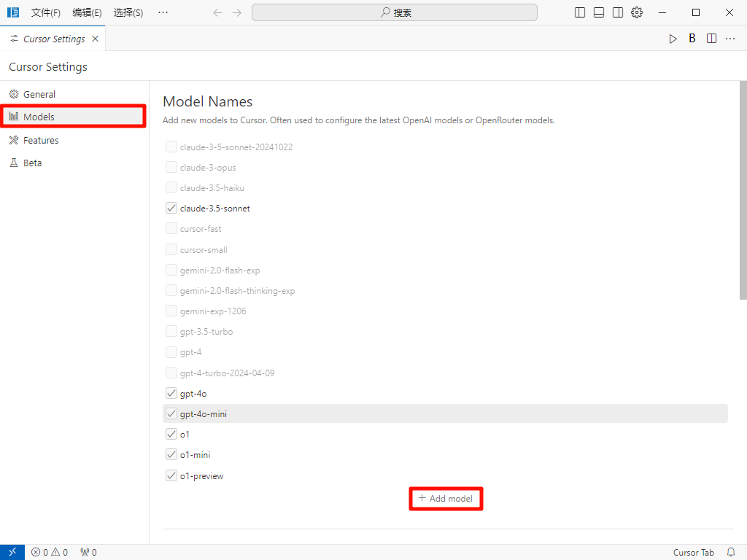Toggle the primary sidebar layout icon
This screenshot has height=560, width=747.
580,13
